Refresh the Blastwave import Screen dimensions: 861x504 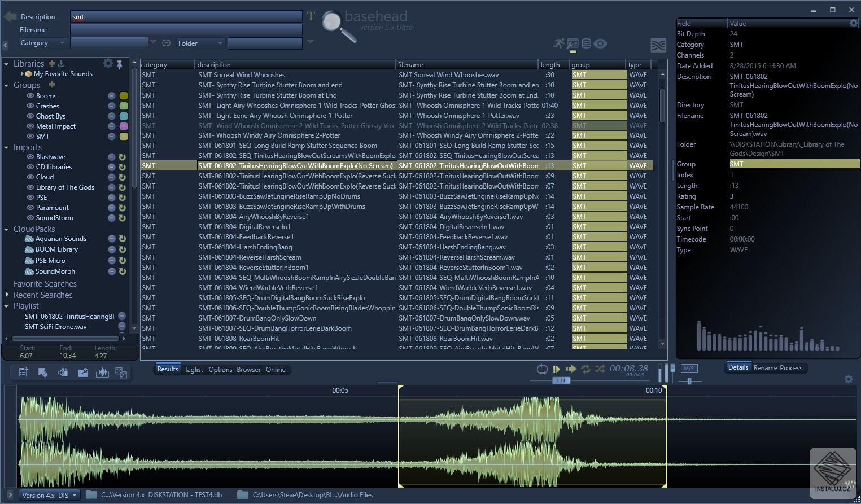click(x=122, y=157)
